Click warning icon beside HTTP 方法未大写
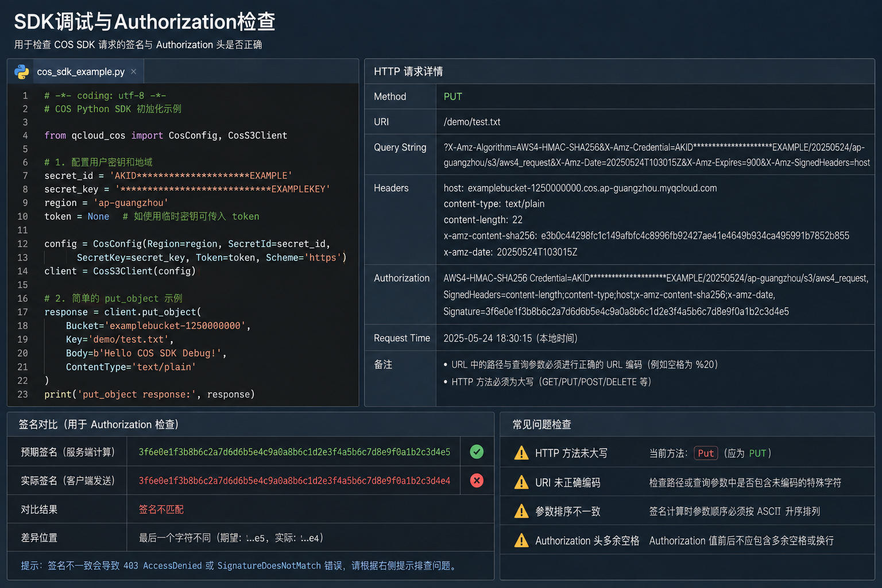The height and width of the screenshot is (588, 882). point(521,453)
